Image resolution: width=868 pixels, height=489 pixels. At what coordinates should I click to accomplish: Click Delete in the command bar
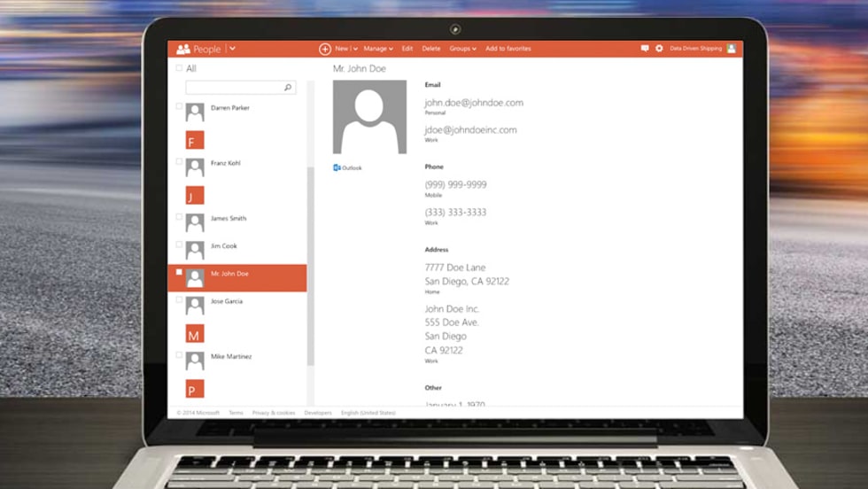tap(431, 49)
